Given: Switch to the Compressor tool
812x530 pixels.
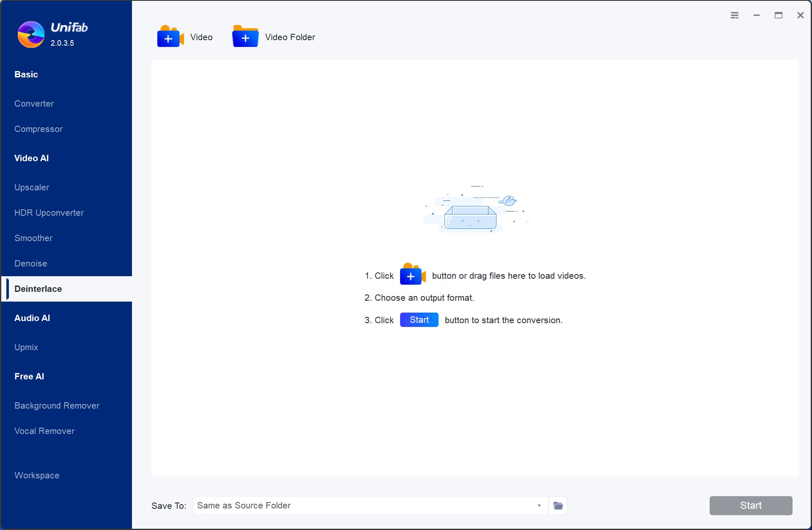Looking at the screenshot, I should click(38, 129).
